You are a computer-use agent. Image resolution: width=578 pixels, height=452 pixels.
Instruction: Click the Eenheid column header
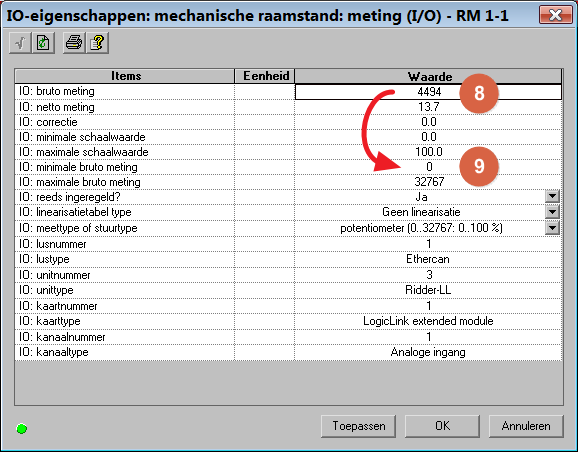coord(265,76)
